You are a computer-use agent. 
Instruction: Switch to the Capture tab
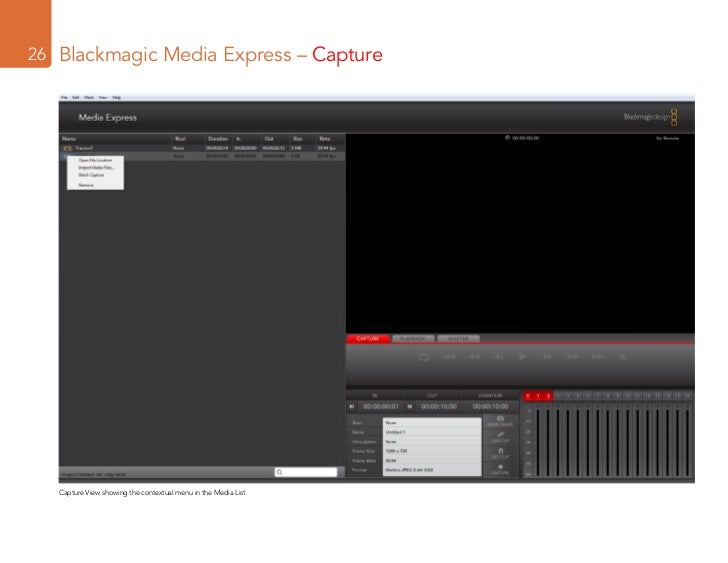click(368, 339)
